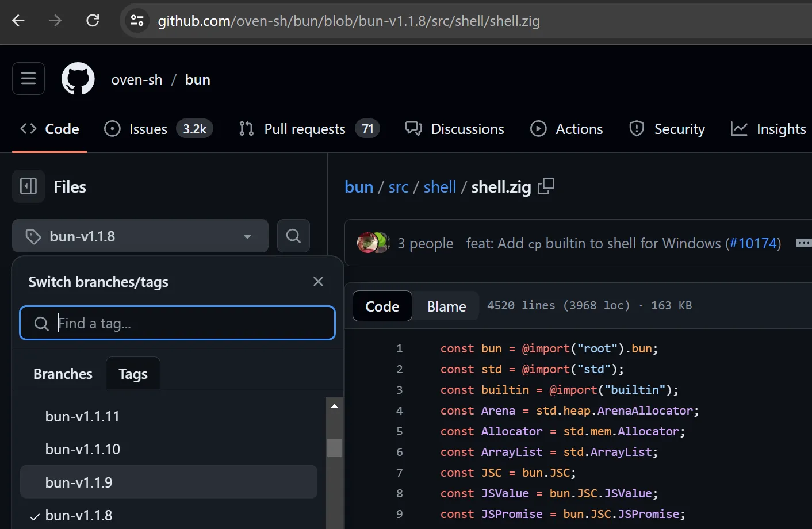Open the bun-v1.1.8 tag dropdown
812x529 pixels.
(140, 236)
